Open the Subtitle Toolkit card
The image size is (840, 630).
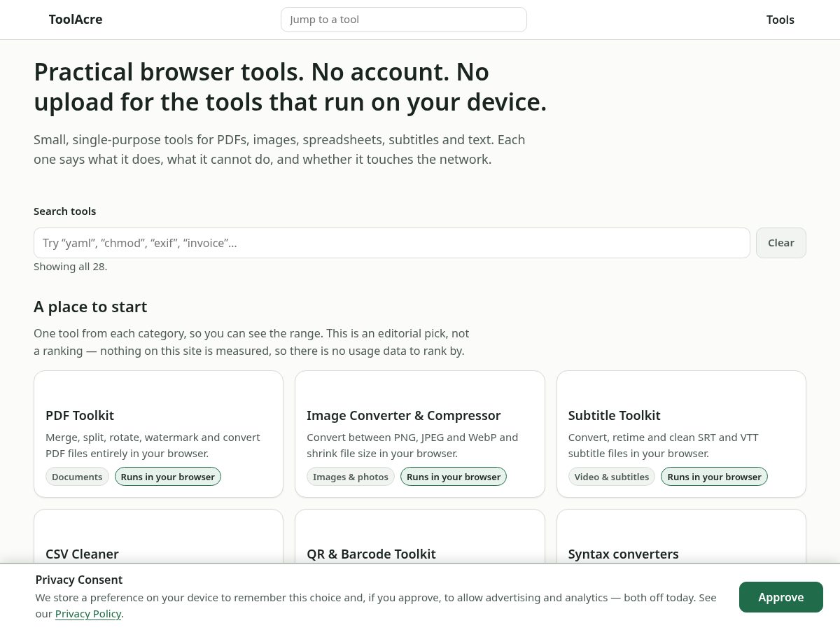click(x=681, y=434)
